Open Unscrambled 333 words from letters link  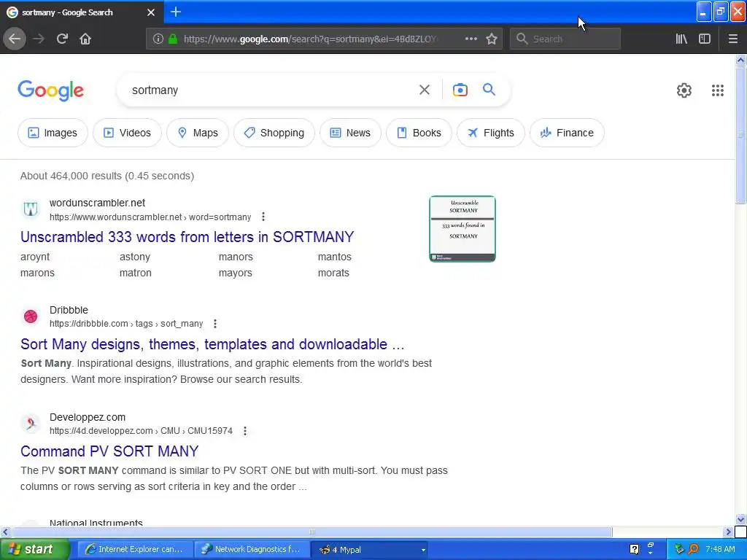click(x=187, y=237)
